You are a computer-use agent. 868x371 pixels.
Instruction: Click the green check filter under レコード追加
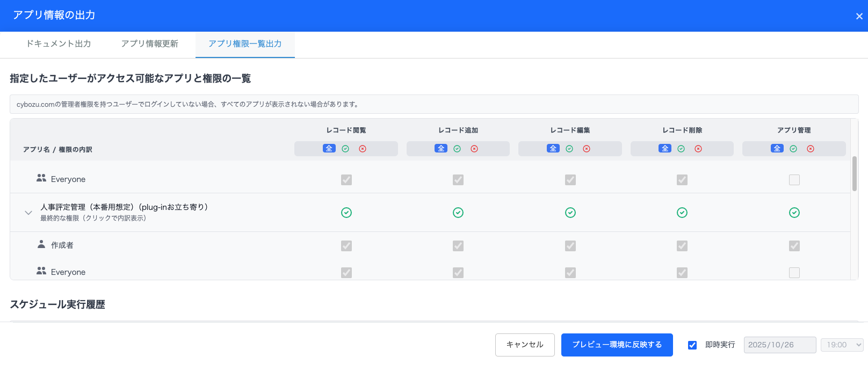(457, 149)
